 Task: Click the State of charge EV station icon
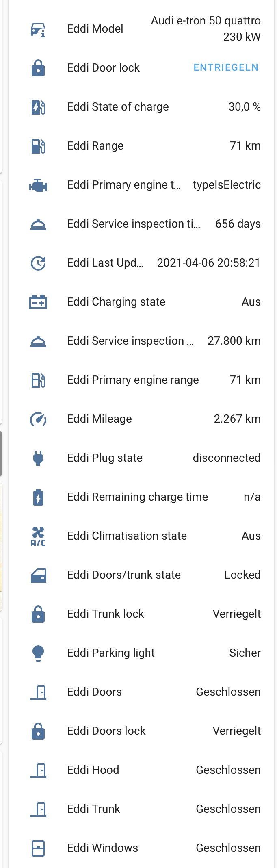click(38, 107)
